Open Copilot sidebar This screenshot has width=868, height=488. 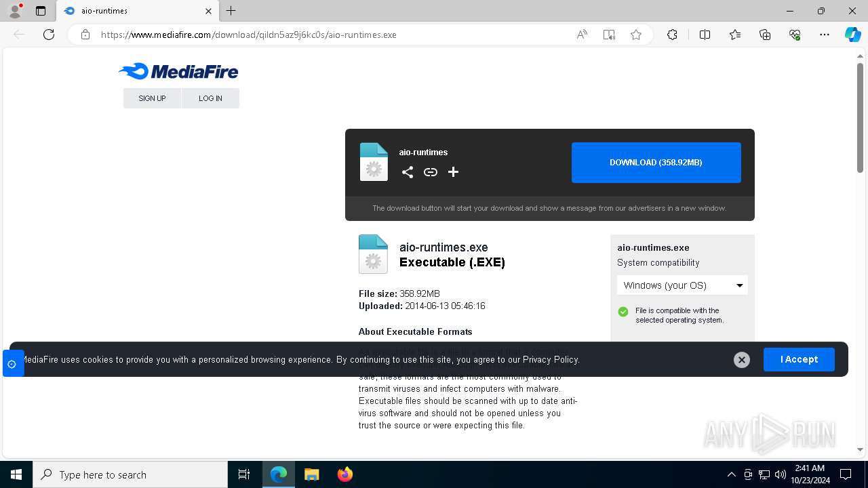(x=852, y=35)
